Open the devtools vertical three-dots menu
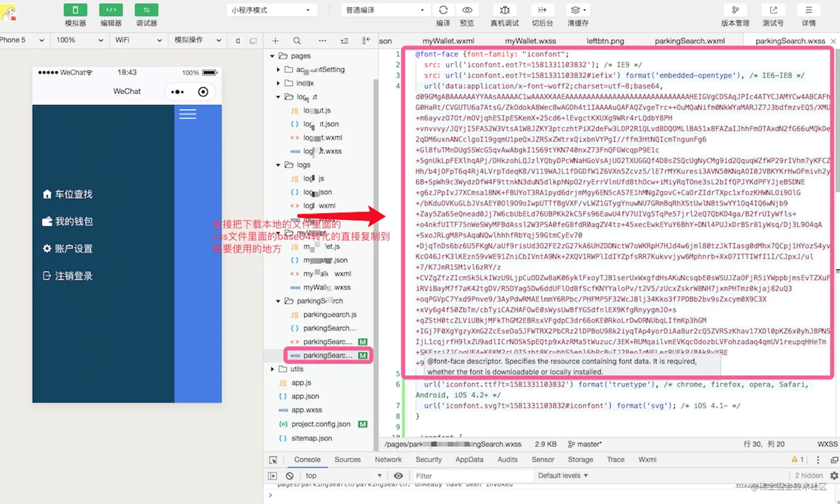840x504 pixels. click(818, 460)
